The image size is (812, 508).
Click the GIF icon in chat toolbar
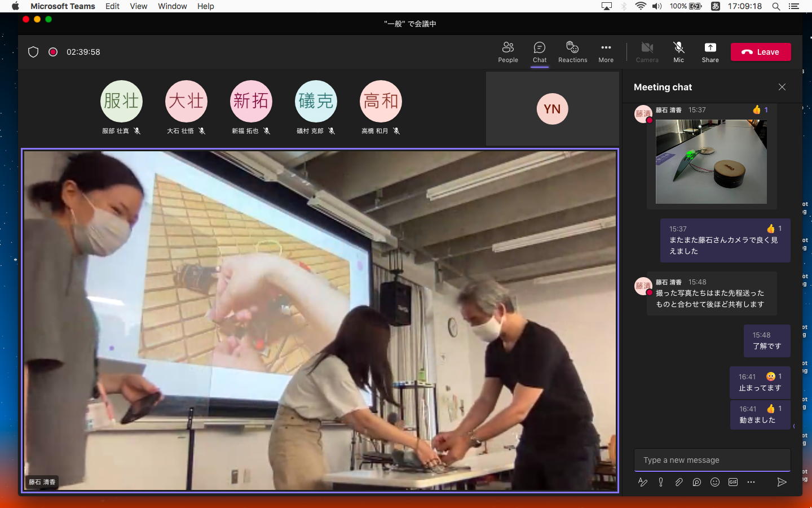[x=733, y=482]
